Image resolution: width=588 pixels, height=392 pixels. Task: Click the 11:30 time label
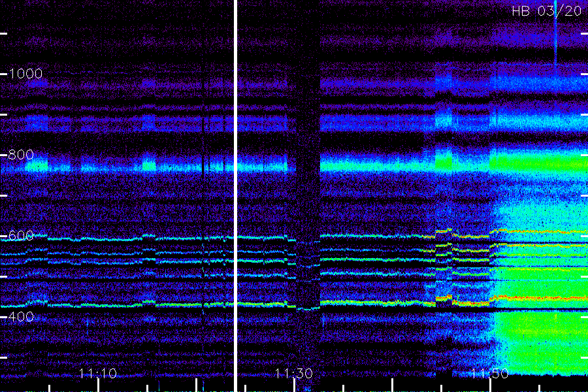pos(294,373)
